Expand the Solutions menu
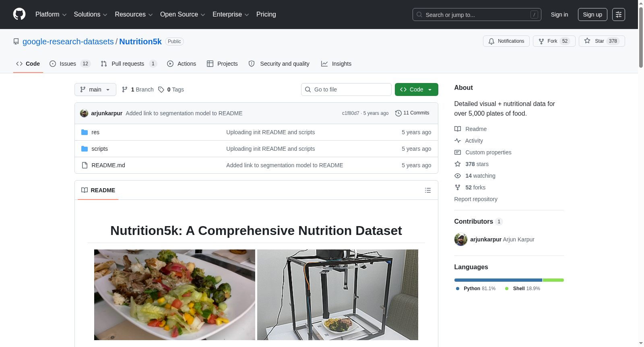The width and height of the screenshot is (644, 347). pos(91,15)
